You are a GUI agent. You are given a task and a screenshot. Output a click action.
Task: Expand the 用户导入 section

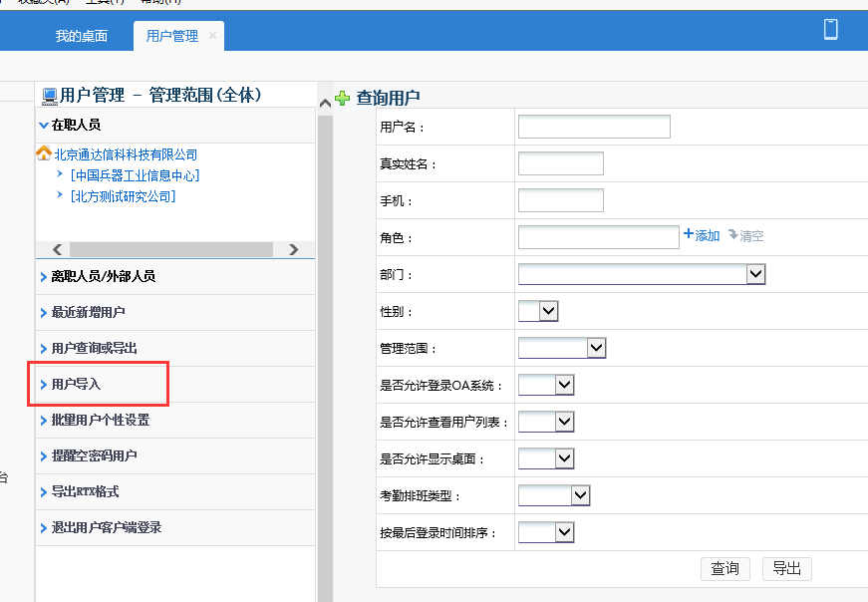[x=76, y=384]
